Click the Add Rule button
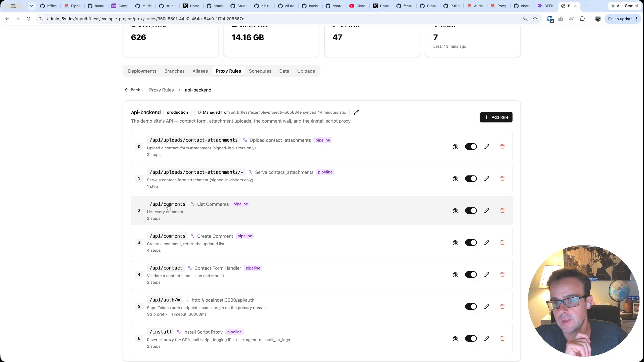Viewport: 644px width, 362px height. point(496,117)
